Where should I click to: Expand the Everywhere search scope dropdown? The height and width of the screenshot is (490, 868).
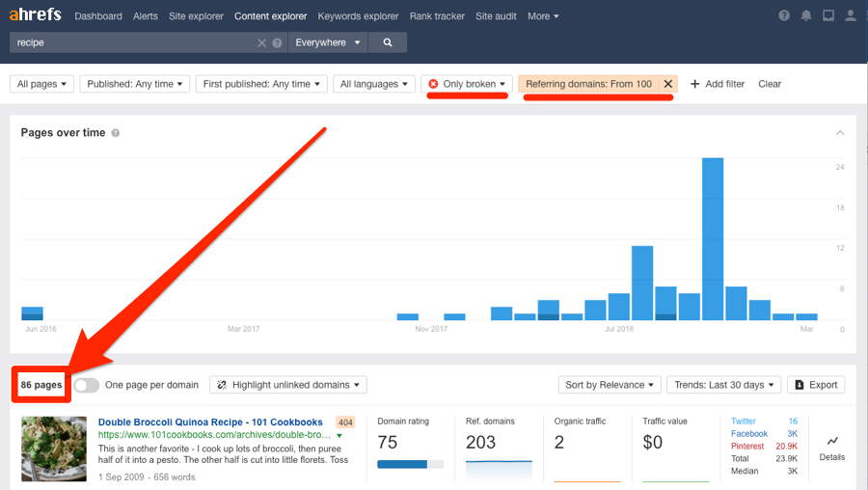pos(328,42)
